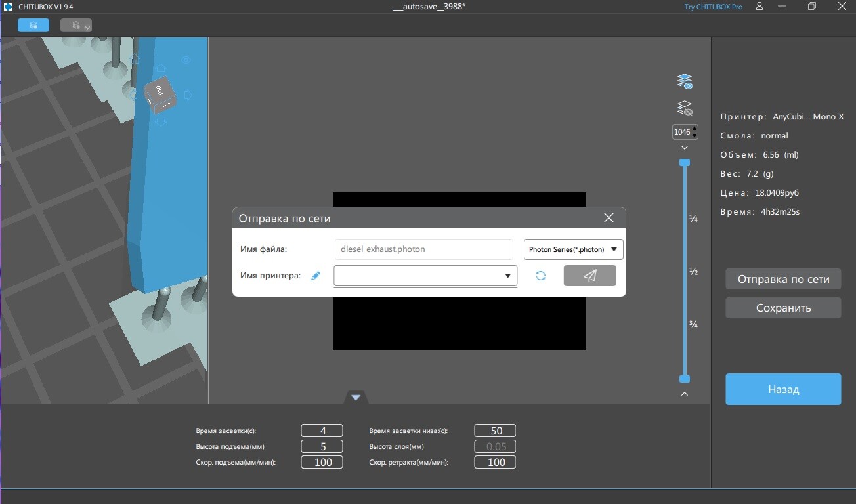This screenshot has height=504, width=856.
Task: Click the paper-plane send button
Action: 589,276
